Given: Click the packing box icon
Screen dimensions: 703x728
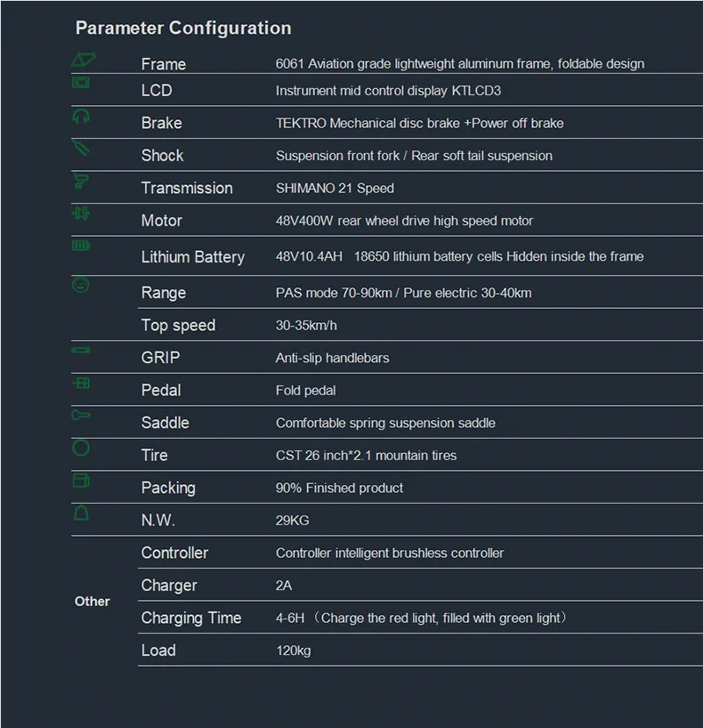Looking at the screenshot, I should 81,480.
